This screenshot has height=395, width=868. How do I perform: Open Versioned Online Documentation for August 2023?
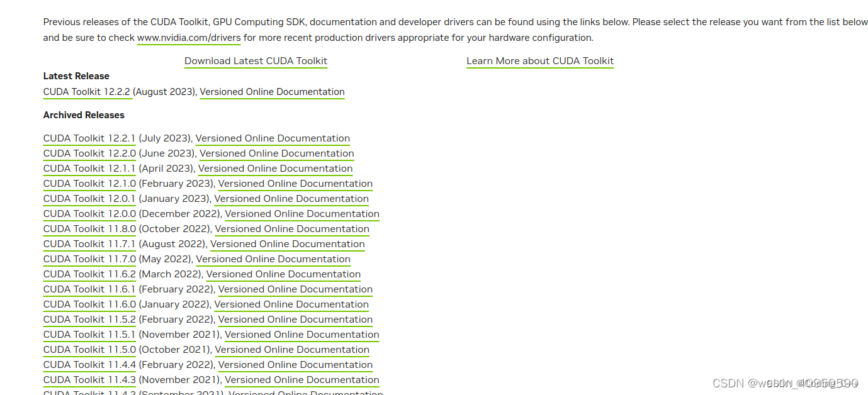click(x=272, y=92)
